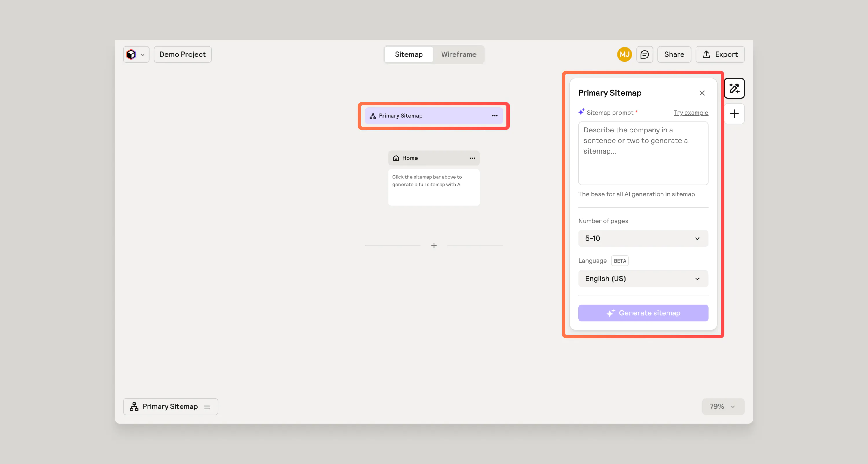The width and height of the screenshot is (868, 464).
Task: Click the plus add button in right toolbar
Action: [x=734, y=114]
